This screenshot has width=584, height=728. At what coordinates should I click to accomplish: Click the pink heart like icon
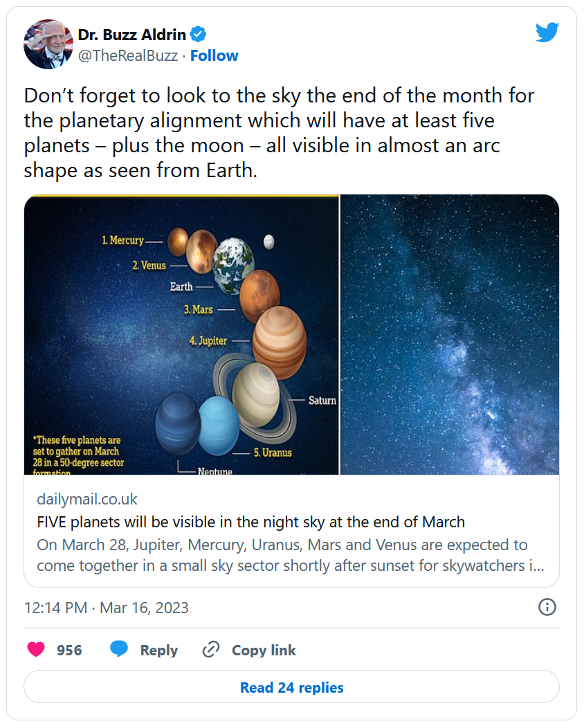click(36, 649)
